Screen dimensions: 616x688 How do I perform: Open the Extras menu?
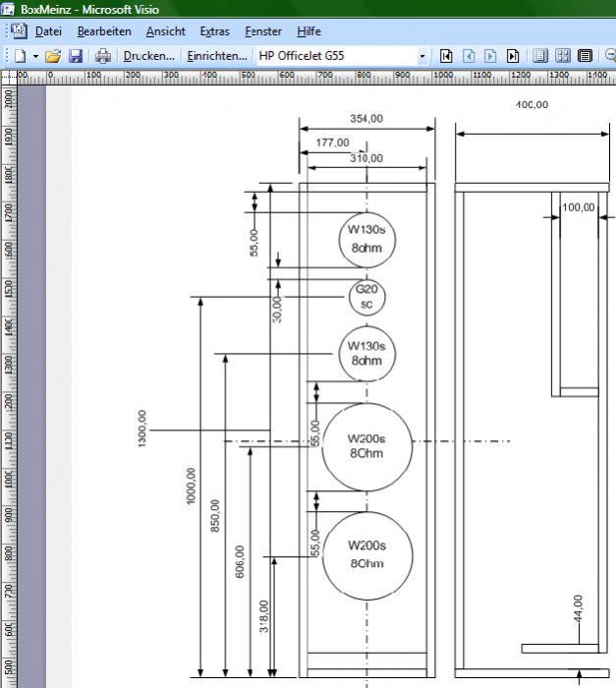click(x=214, y=31)
